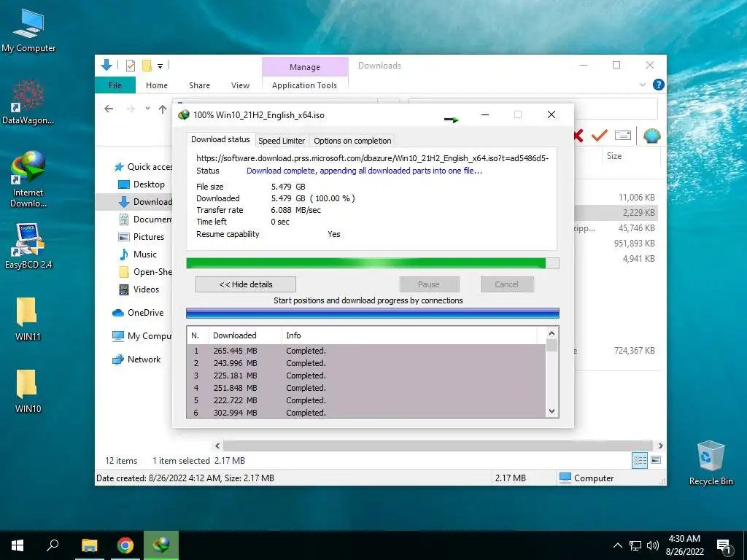Click Downloaded column header
The height and width of the screenshot is (560, 747).
(x=245, y=335)
